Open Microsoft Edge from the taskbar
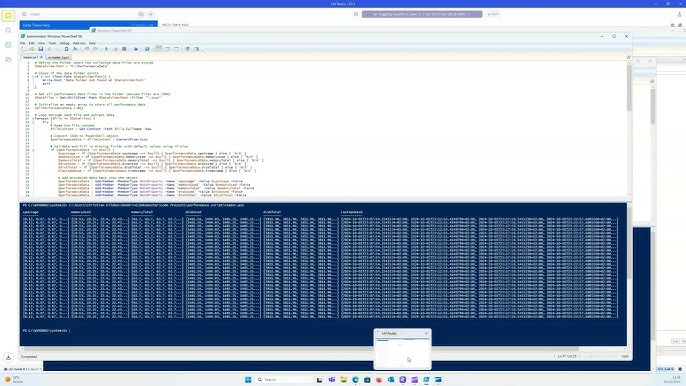 (x=355, y=379)
